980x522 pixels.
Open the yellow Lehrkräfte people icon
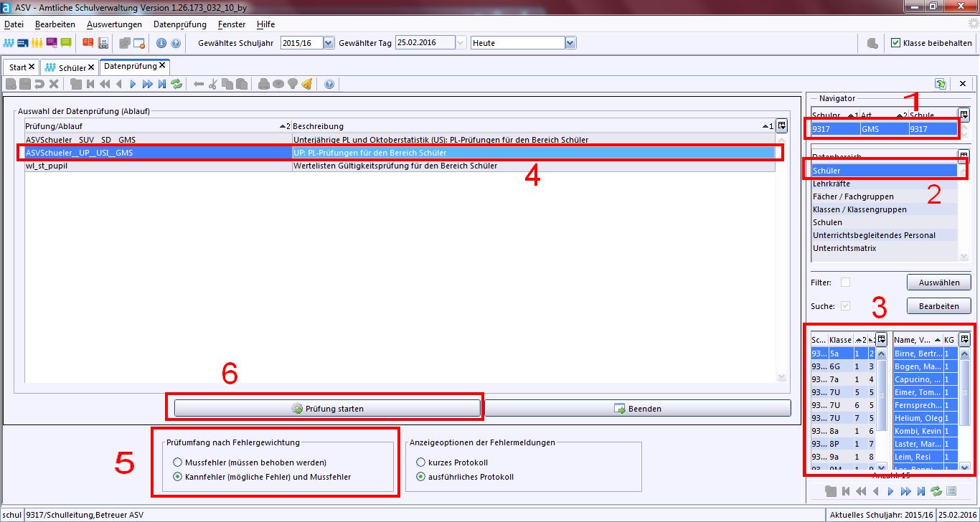point(37,43)
